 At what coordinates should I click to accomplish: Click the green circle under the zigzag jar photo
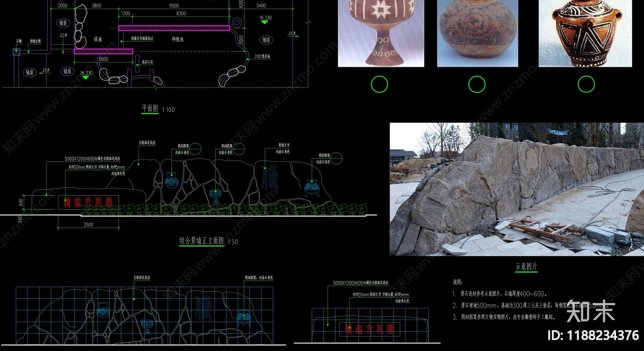click(x=586, y=84)
